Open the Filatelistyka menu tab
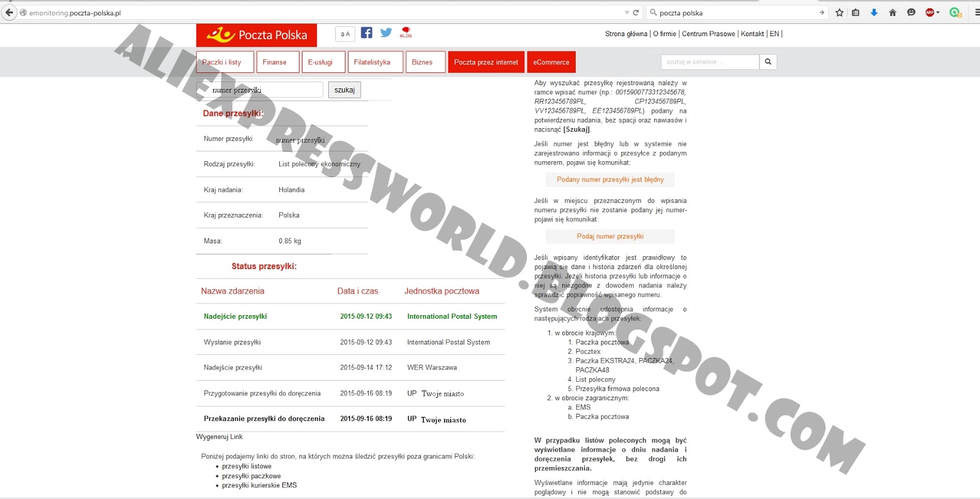 [x=375, y=62]
